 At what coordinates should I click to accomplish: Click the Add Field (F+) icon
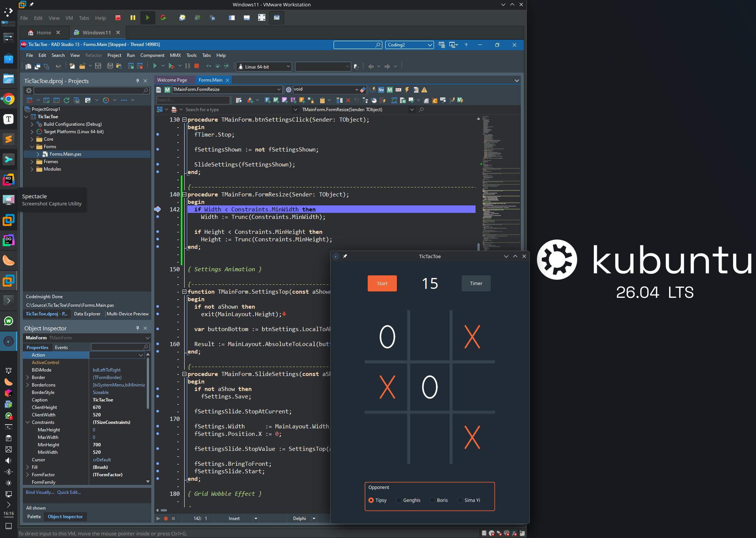[267, 100]
